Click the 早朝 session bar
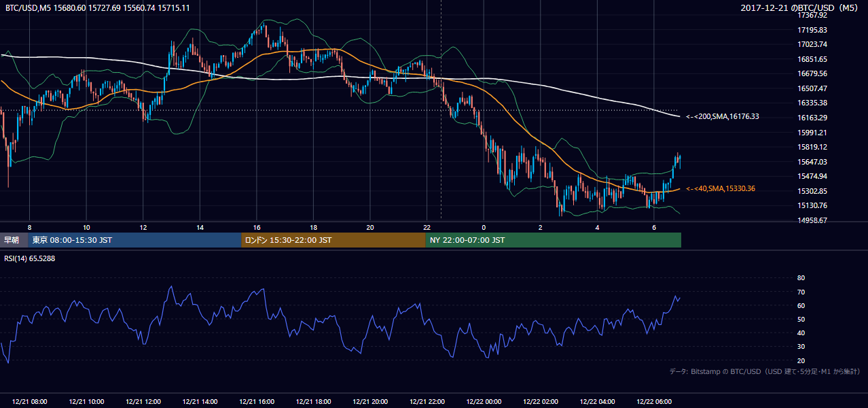This screenshot has height=408, width=868. pos(14,240)
